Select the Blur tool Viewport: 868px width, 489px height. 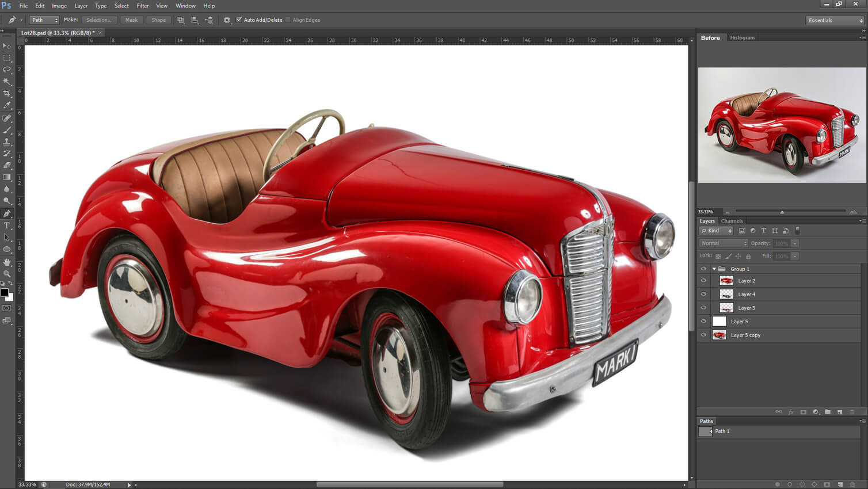coord(7,189)
